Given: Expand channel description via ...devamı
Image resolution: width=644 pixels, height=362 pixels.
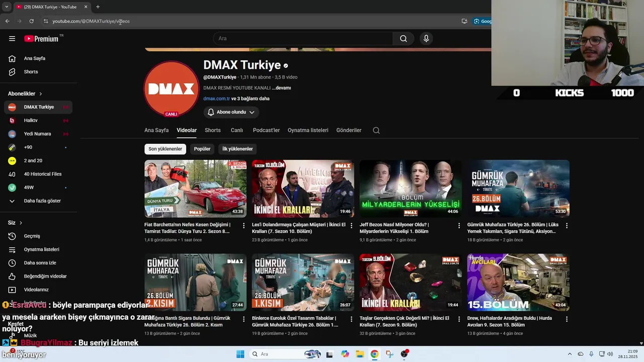Looking at the screenshot, I should [x=281, y=88].
